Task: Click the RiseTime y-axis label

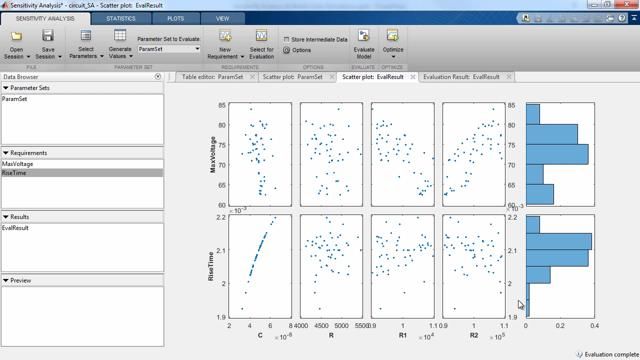Action: pos(211,267)
